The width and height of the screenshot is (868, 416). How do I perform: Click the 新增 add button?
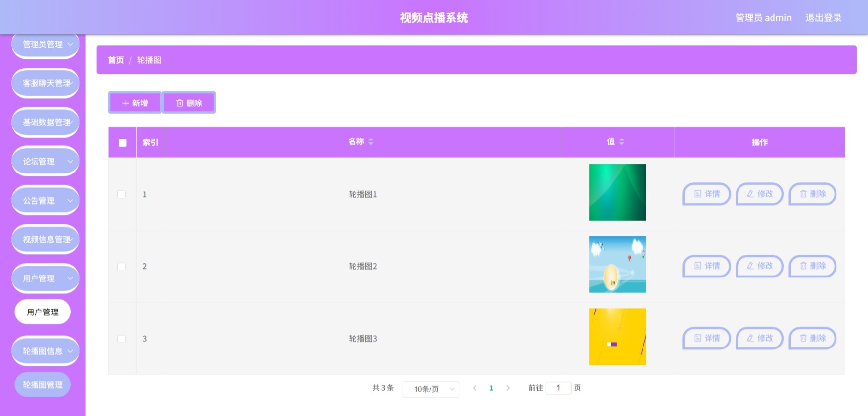coord(135,103)
